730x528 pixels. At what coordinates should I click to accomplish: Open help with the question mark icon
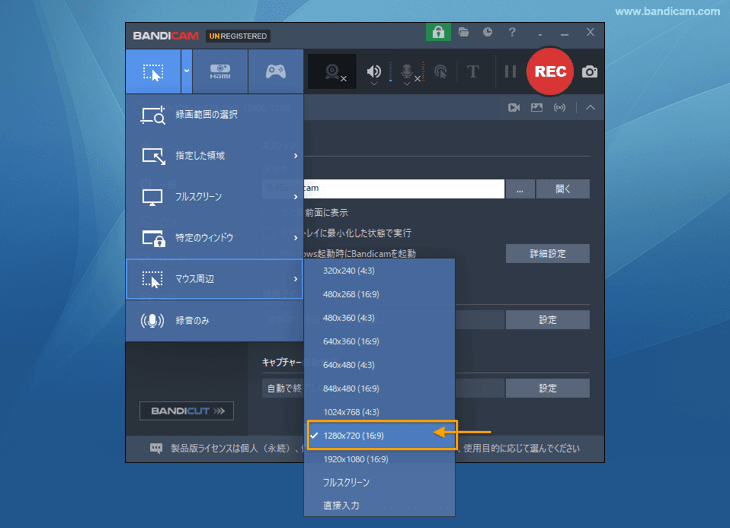[x=512, y=32]
